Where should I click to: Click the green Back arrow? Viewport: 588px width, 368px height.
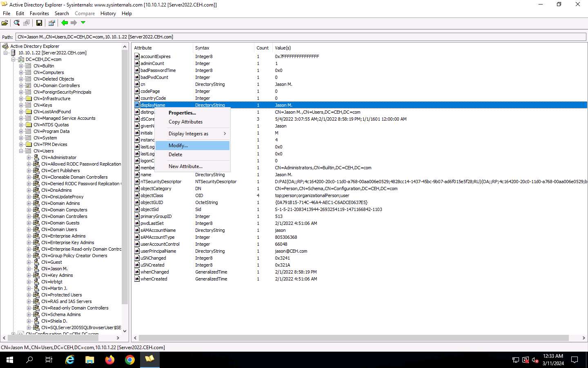click(65, 23)
